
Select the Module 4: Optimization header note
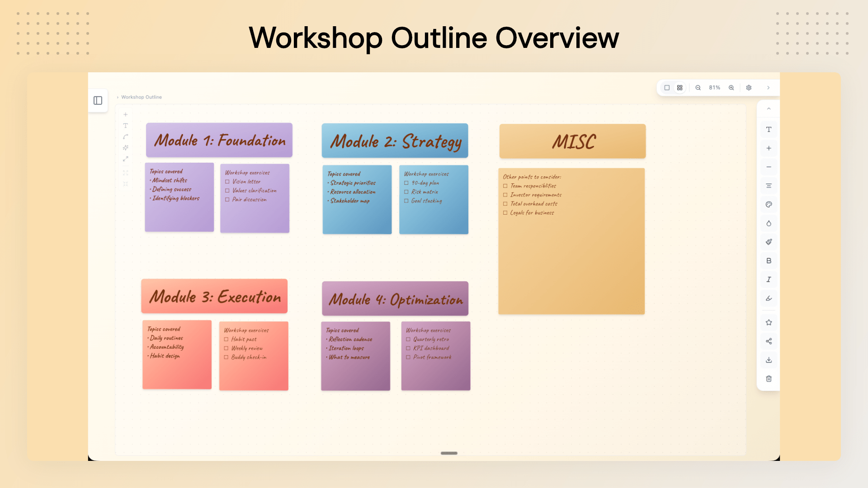coord(395,299)
